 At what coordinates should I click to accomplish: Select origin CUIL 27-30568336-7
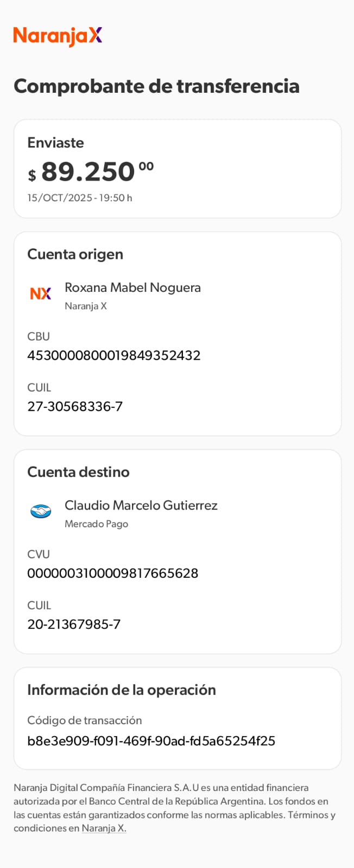pos(75,407)
